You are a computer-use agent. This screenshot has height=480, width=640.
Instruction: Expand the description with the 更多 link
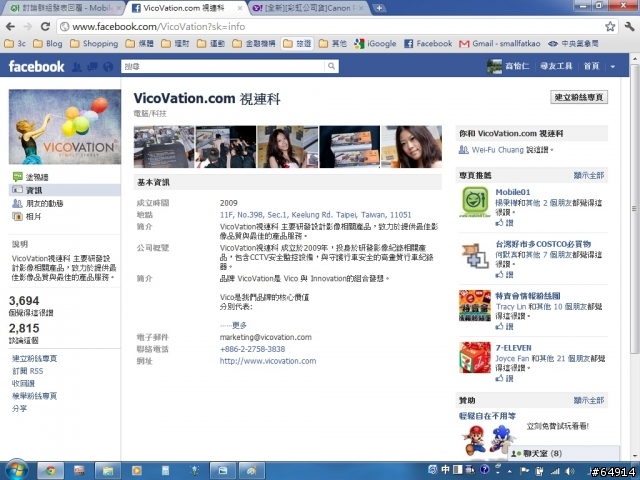click(239, 325)
